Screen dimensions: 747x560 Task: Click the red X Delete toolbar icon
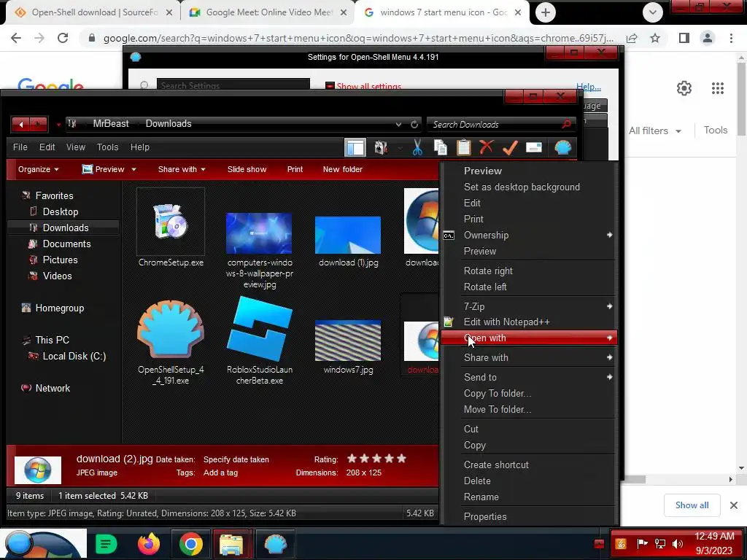487,147
